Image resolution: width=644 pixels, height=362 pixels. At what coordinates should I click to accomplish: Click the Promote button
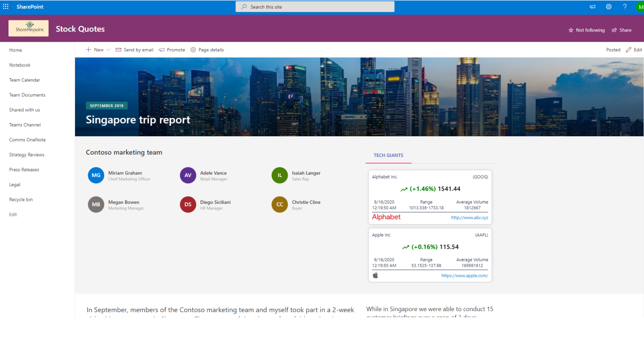(x=172, y=50)
